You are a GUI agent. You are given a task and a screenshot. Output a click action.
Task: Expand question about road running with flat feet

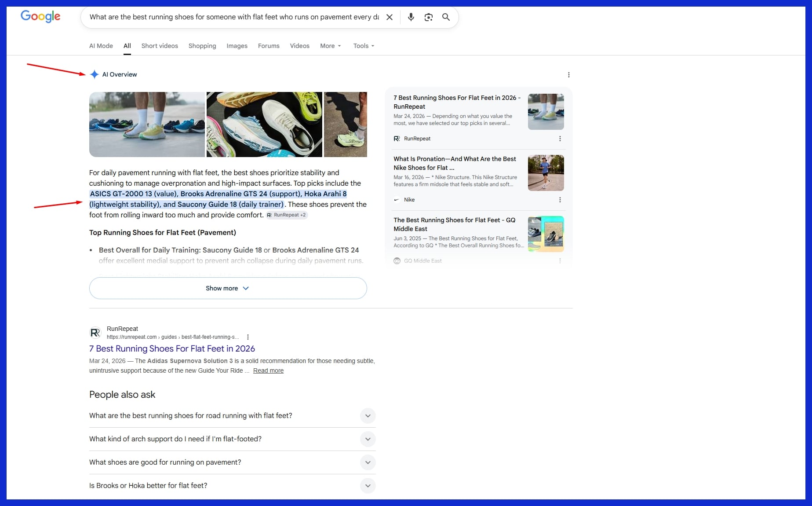(x=232, y=416)
